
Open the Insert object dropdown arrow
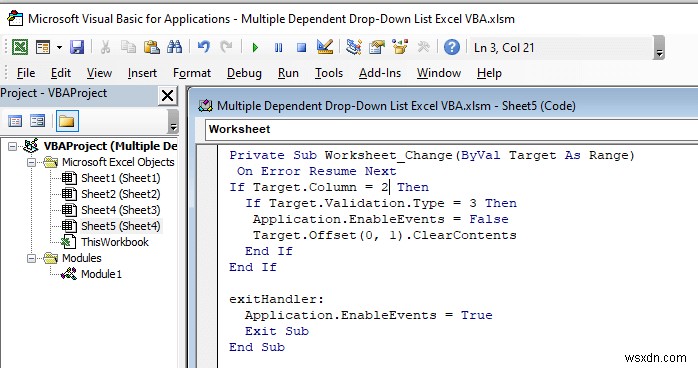click(59, 47)
